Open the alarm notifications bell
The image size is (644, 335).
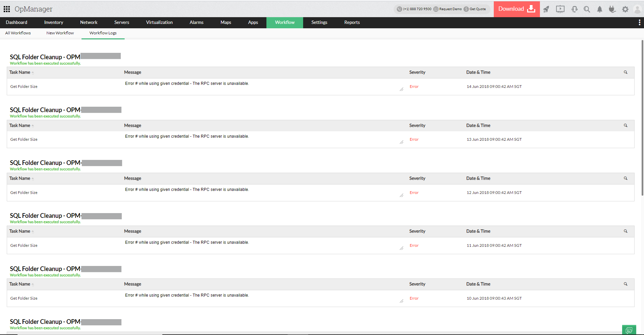[x=600, y=9]
